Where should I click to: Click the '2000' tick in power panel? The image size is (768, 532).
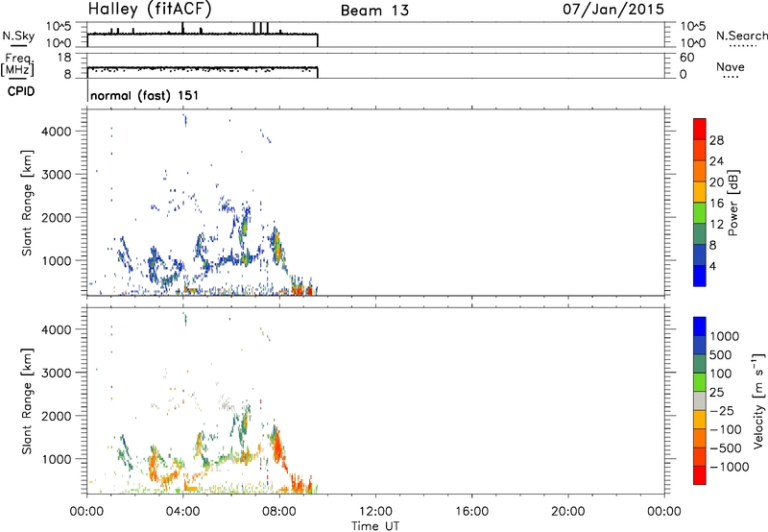(57, 217)
